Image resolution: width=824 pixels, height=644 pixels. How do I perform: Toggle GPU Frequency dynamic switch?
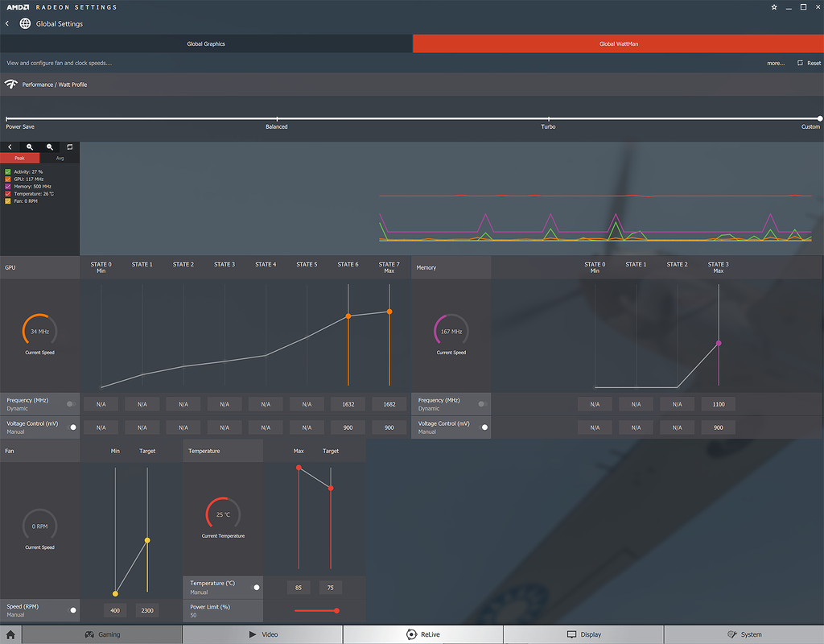point(71,404)
